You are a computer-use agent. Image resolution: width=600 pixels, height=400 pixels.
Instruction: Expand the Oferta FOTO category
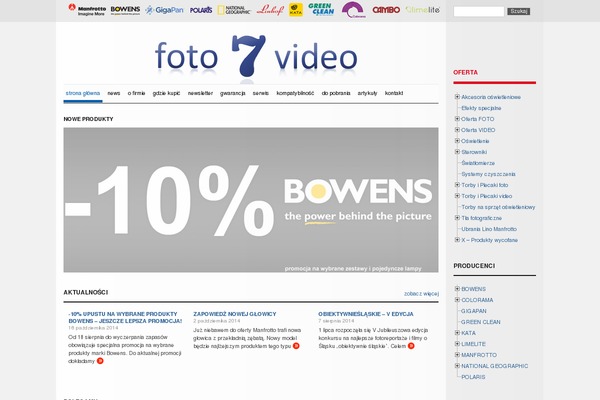[457, 119]
